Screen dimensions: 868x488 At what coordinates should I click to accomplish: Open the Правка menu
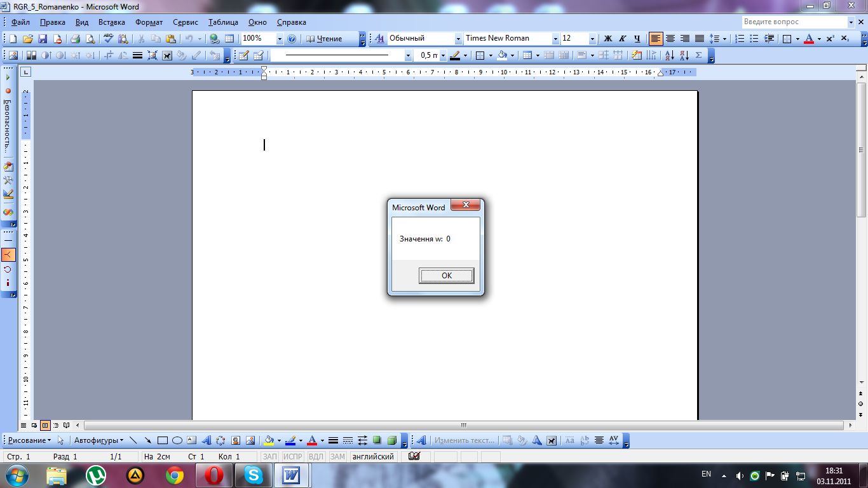click(53, 22)
